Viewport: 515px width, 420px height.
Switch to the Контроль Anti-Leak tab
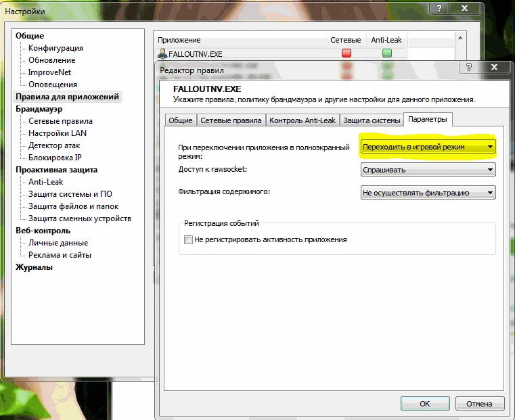pos(303,120)
